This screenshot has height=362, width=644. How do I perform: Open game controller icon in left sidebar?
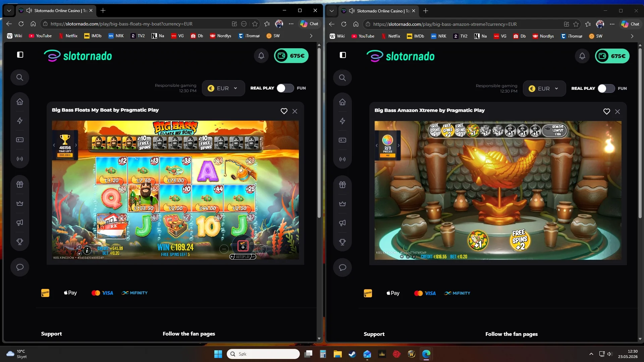(x=20, y=140)
